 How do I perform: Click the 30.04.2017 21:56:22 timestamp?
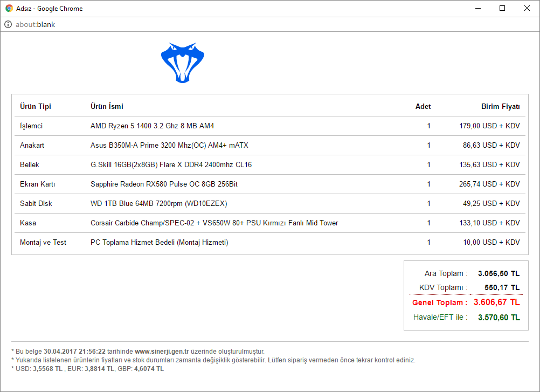(x=74, y=352)
